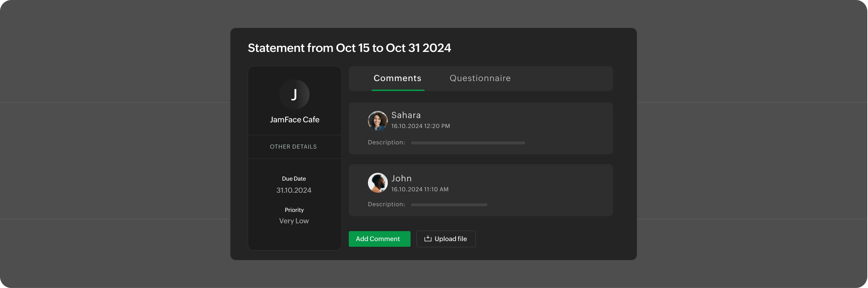Switch to the Comments tab
The width and height of the screenshot is (868, 288).
pos(397,78)
